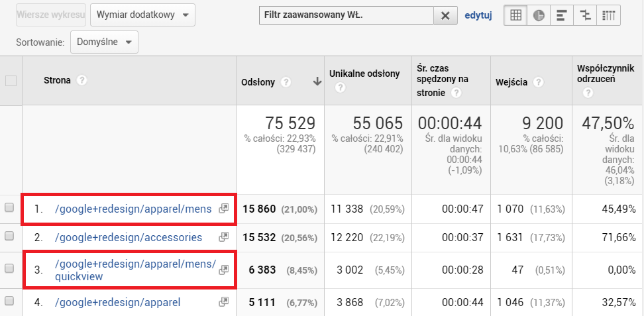
Task: Open /google+redesign/accessories external link icon
Action: pos(224,237)
